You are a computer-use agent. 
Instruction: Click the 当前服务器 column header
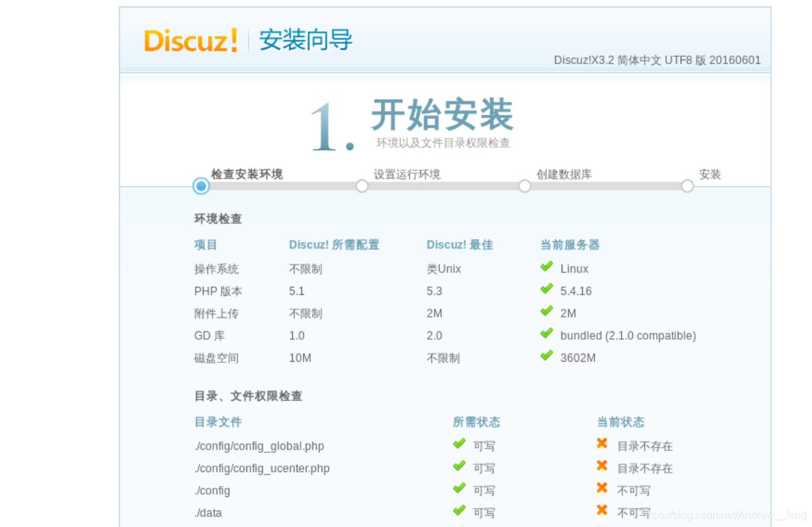[x=570, y=245]
